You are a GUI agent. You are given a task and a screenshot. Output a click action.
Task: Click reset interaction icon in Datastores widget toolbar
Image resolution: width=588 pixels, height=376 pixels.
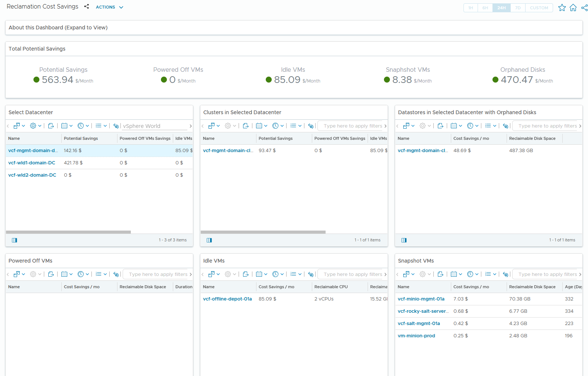pyautogui.click(x=505, y=126)
